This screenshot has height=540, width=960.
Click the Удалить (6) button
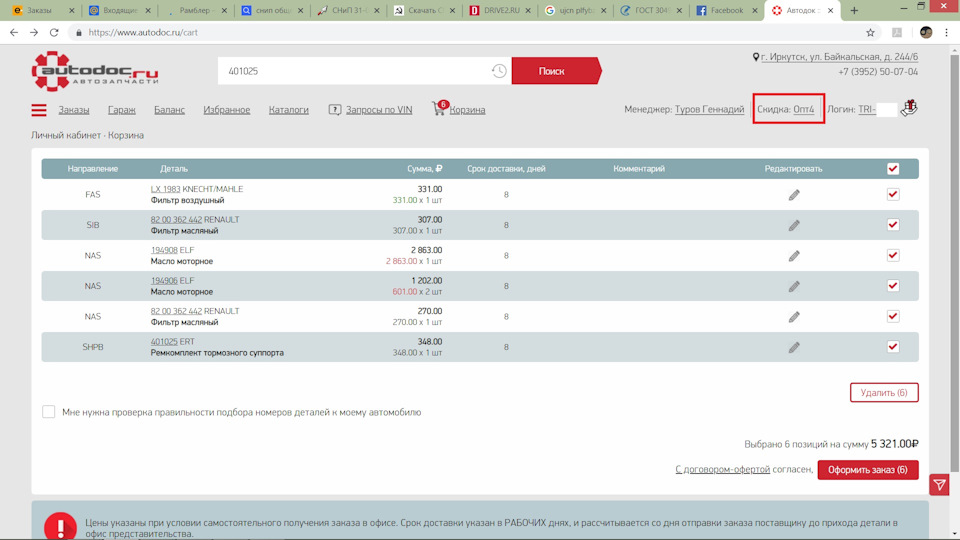884,392
